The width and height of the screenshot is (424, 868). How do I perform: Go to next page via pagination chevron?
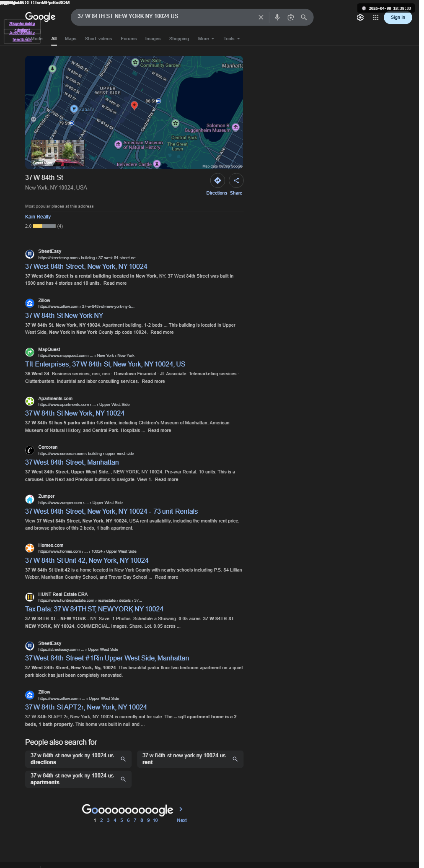(x=181, y=809)
